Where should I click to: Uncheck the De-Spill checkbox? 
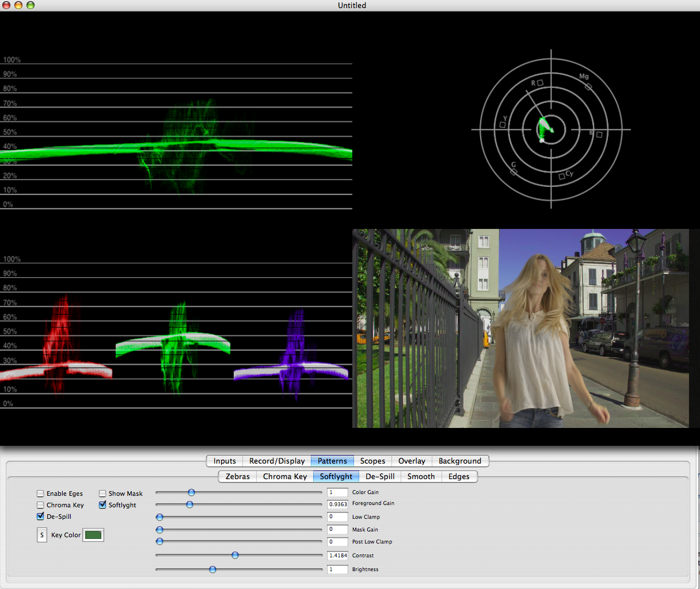(x=40, y=517)
